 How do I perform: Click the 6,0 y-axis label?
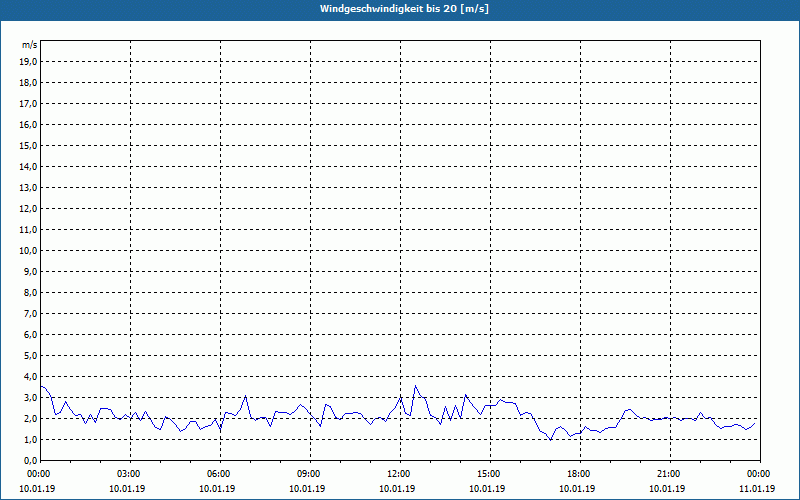30,335
